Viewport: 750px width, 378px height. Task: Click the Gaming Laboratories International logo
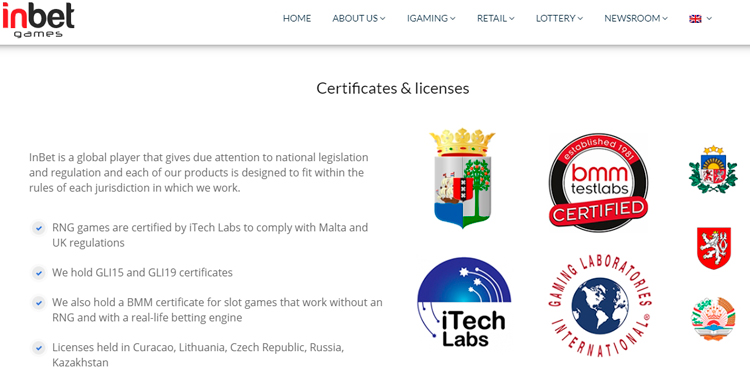600,306
